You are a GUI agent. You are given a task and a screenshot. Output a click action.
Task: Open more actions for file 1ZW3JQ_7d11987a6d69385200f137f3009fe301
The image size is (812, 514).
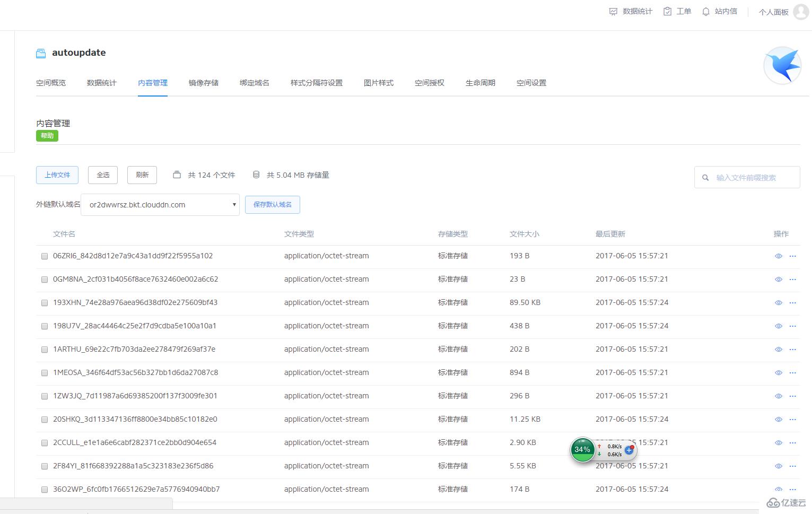793,396
